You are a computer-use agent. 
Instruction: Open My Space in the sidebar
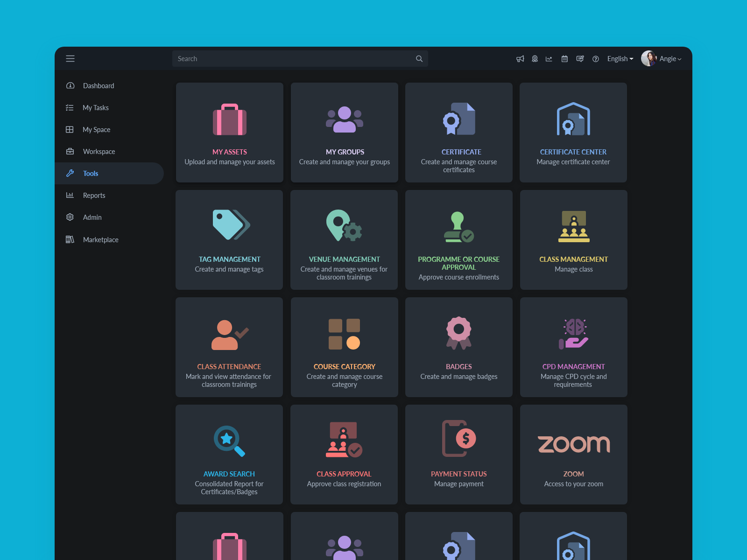coord(109,130)
